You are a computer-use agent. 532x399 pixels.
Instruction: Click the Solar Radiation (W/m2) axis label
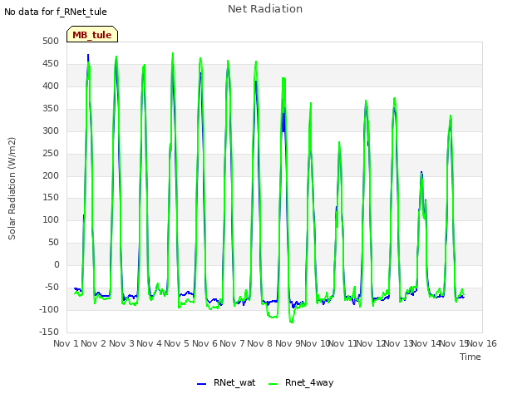[x=12, y=189]
